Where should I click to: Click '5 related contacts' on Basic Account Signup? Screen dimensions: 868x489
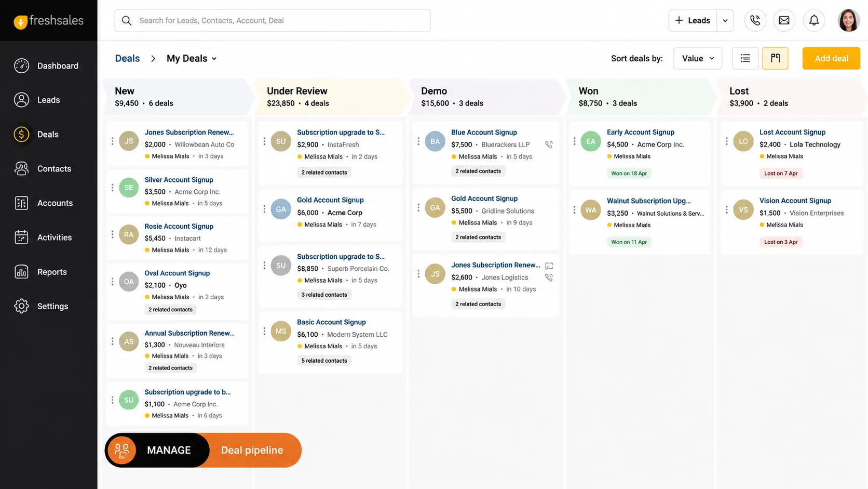coord(324,361)
